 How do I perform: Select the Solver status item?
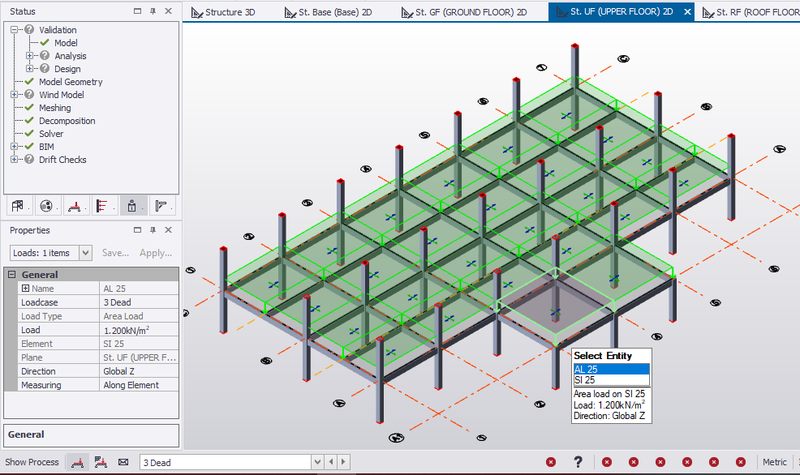pos(51,134)
